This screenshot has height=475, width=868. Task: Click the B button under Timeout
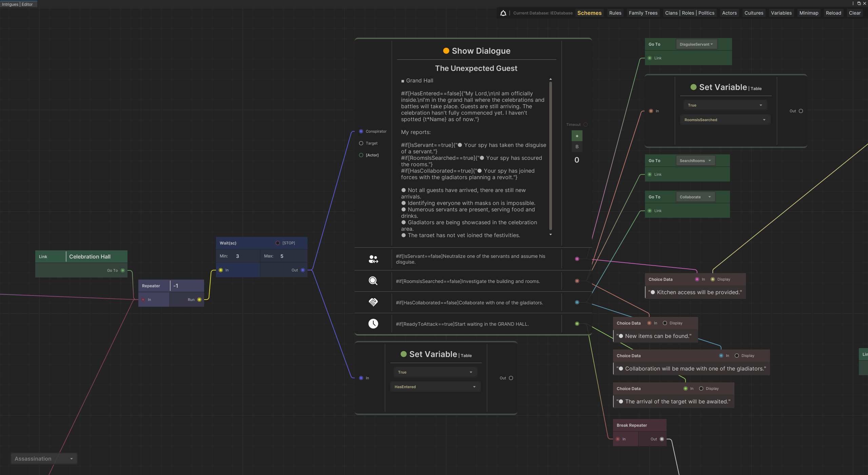pos(577,147)
